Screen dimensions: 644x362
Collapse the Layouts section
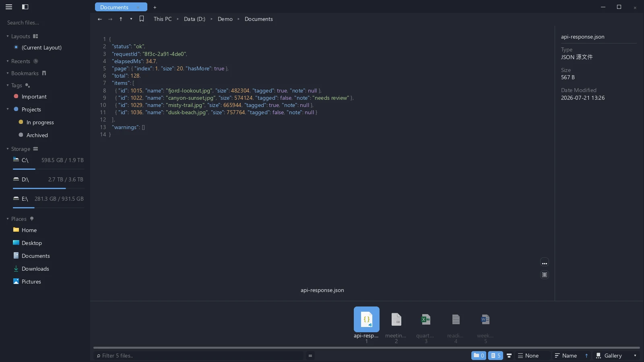[x=8, y=36]
